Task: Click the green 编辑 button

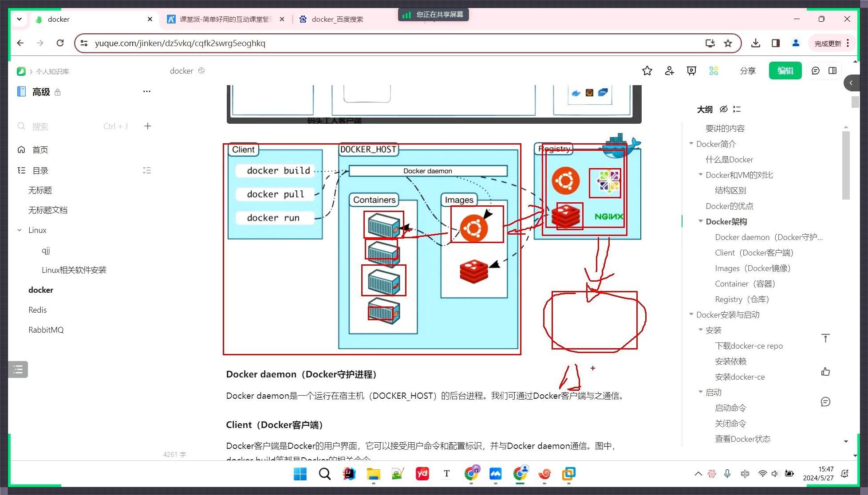Action: tap(785, 71)
